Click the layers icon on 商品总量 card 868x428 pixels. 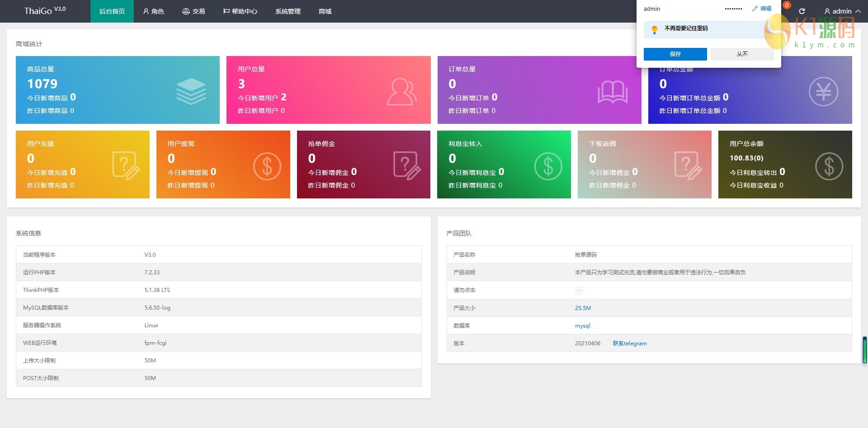tap(191, 91)
